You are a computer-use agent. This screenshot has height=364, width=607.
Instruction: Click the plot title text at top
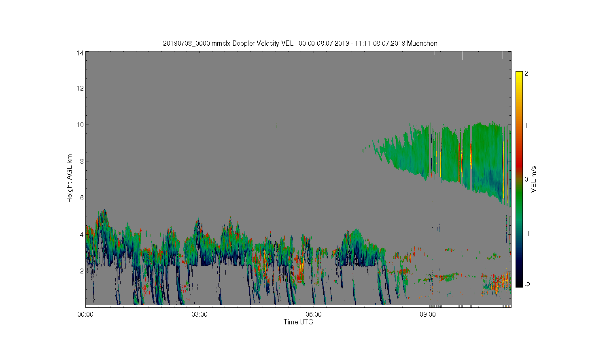click(x=300, y=43)
